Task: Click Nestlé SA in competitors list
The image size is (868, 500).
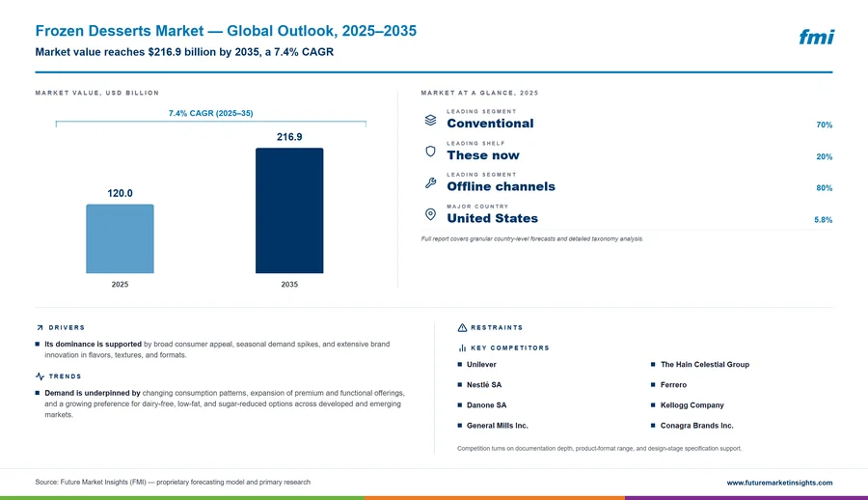Action: pyautogui.click(x=484, y=385)
